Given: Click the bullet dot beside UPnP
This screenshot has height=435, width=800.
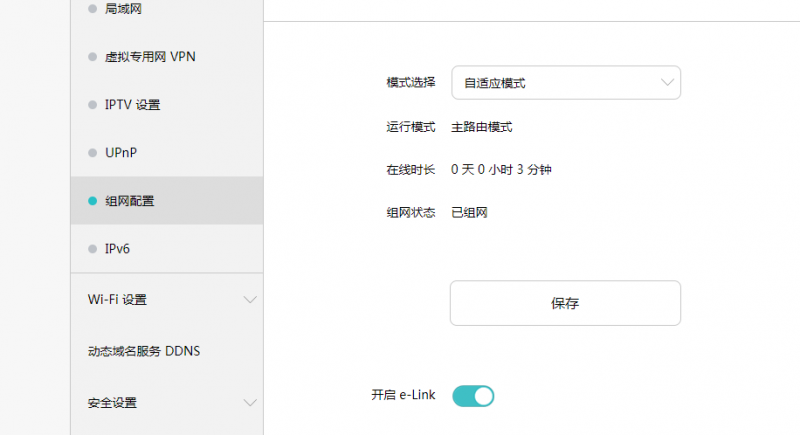Looking at the screenshot, I should click(x=92, y=152).
